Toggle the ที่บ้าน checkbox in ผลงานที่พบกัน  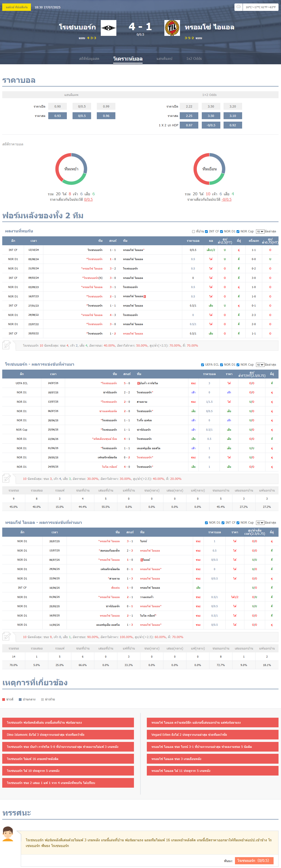[x=193, y=231]
